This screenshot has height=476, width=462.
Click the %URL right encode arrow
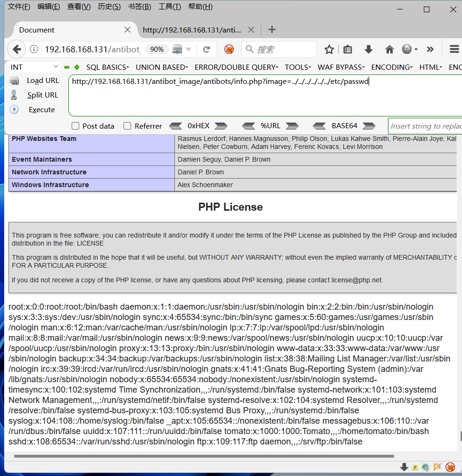[x=292, y=126]
